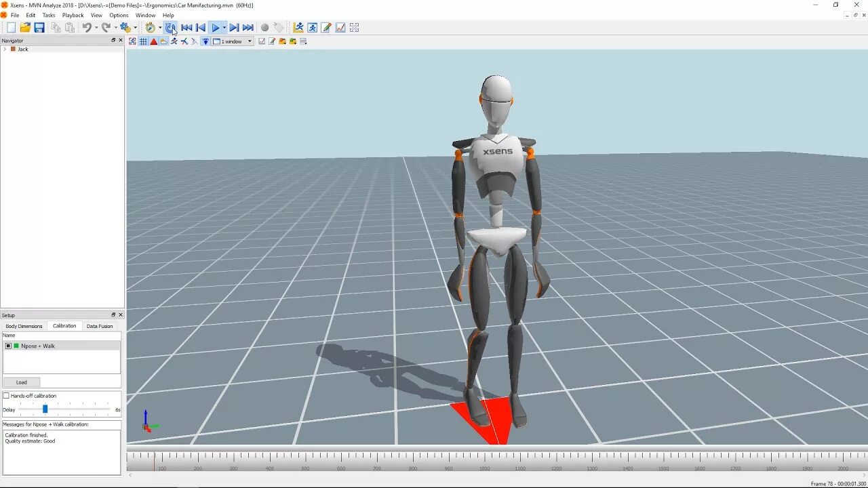Toggle the red triangle center-of-mass icon
The width and height of the screenshot is (868, 488).
154,41
